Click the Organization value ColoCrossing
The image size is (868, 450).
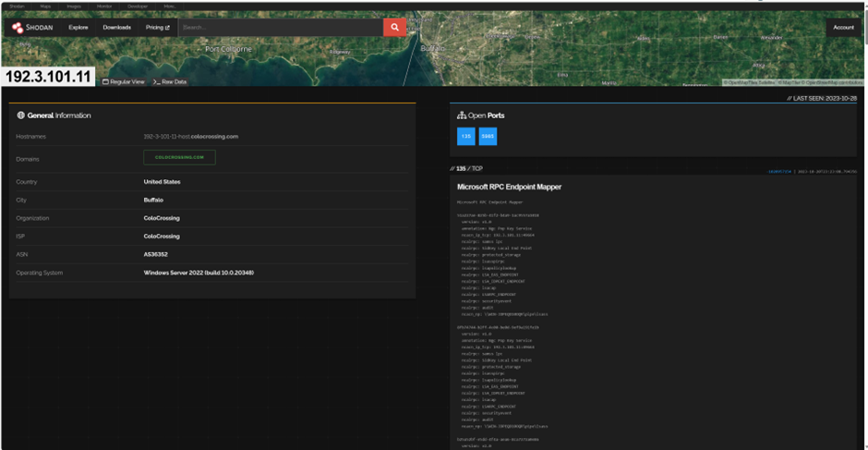coord(162,218)
